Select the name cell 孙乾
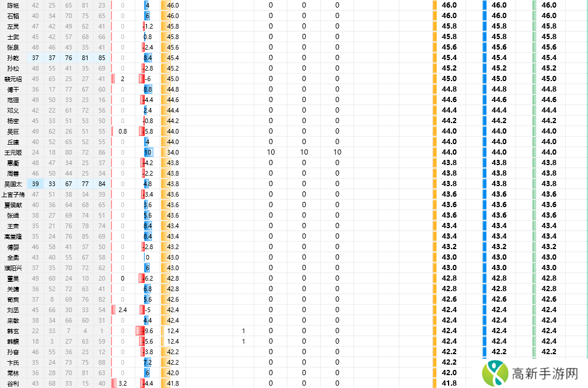 pos(13,58)
